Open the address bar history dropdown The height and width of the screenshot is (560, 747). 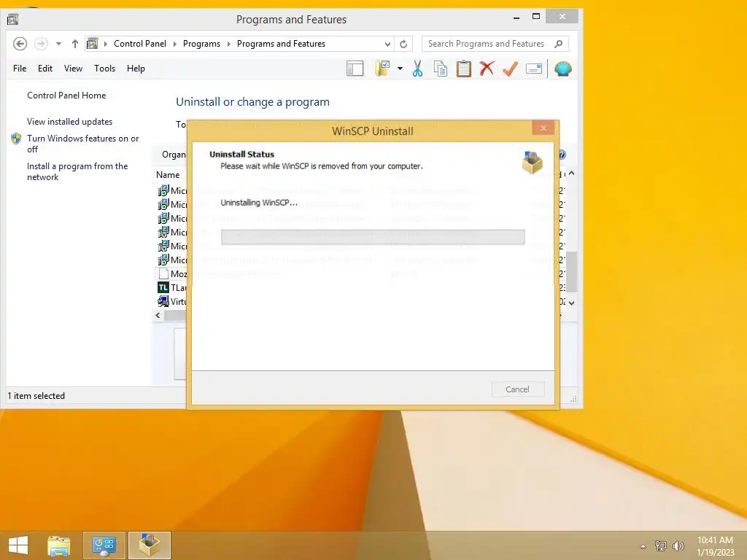(x=387, y=44)
